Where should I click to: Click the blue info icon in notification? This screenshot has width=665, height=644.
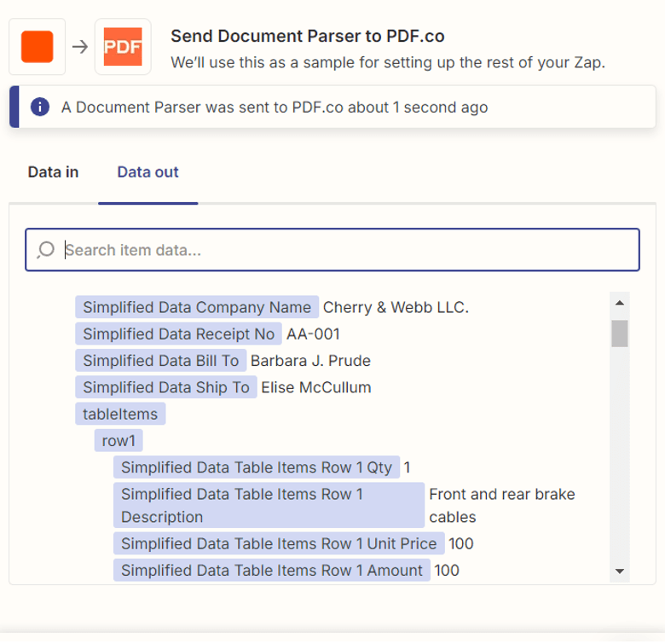(x=39, y=107)
